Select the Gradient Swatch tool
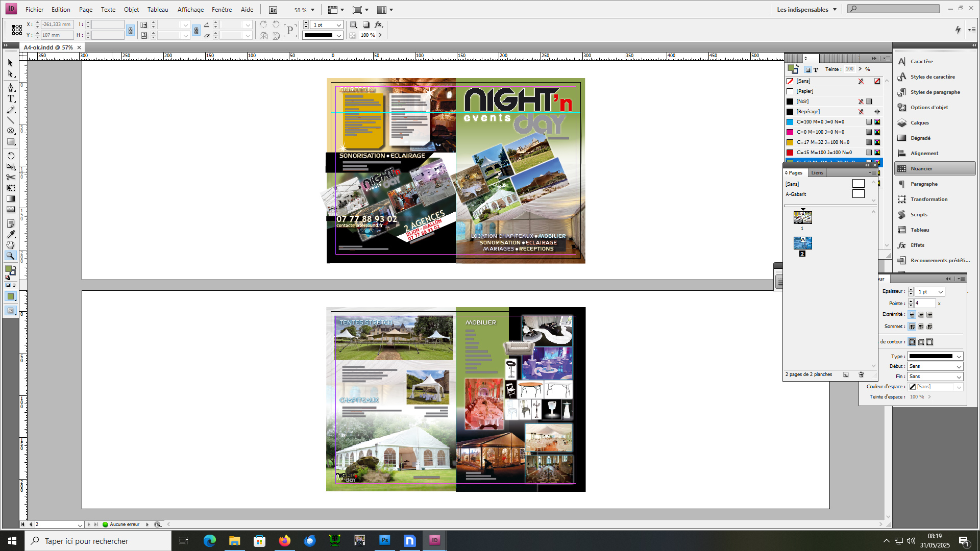 [10, 198]
